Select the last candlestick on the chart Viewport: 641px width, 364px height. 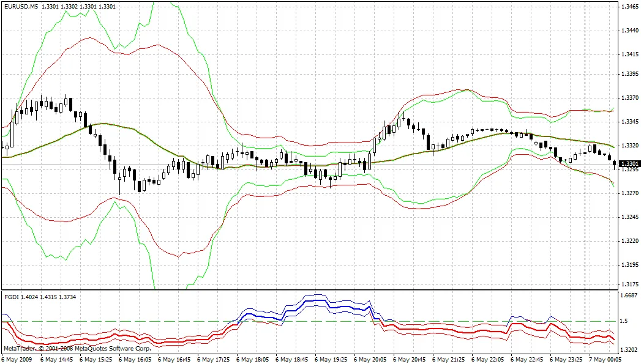614,162
